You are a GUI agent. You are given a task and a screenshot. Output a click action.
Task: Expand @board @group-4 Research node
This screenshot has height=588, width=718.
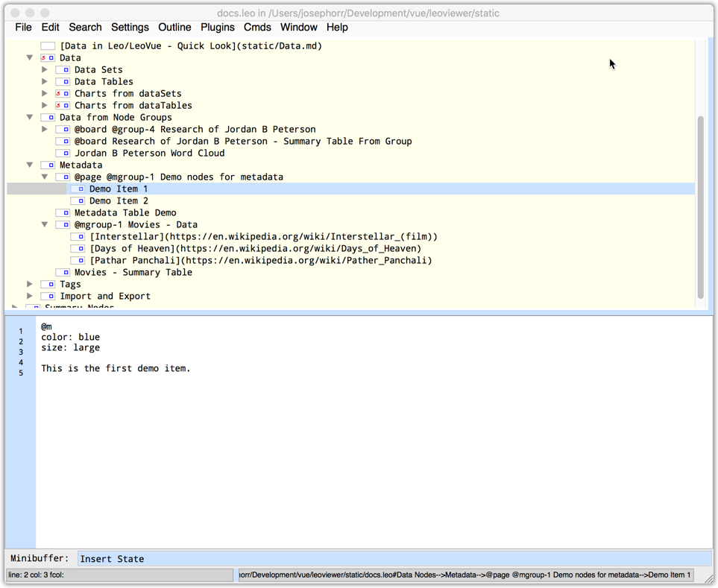[x=45, y=129]
